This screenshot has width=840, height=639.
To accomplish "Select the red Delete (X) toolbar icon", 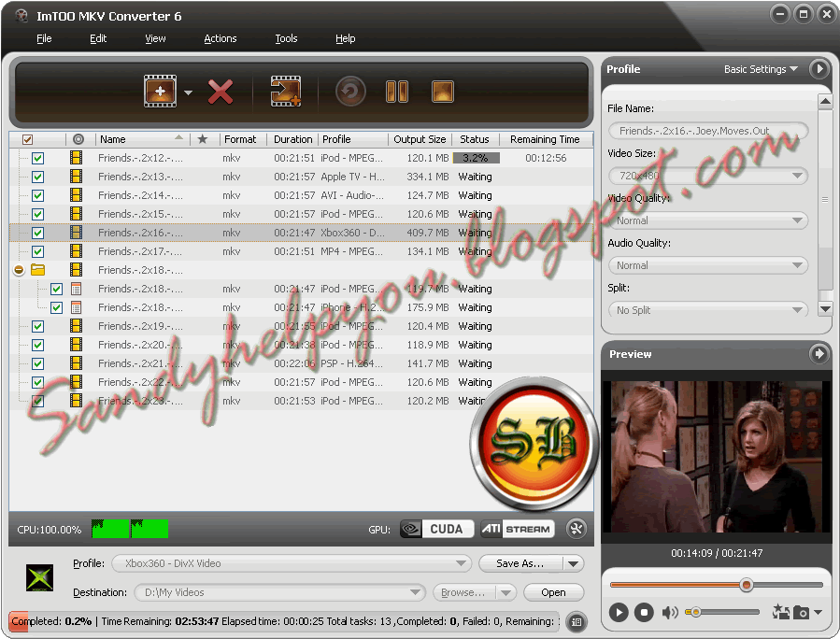I will [x=221, y=91].
